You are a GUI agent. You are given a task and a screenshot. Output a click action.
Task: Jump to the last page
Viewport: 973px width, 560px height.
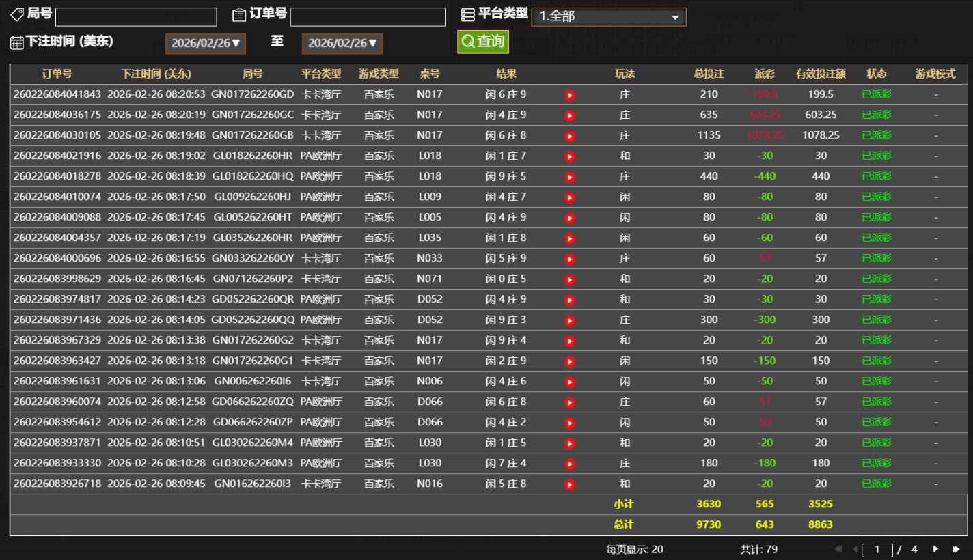956,549
